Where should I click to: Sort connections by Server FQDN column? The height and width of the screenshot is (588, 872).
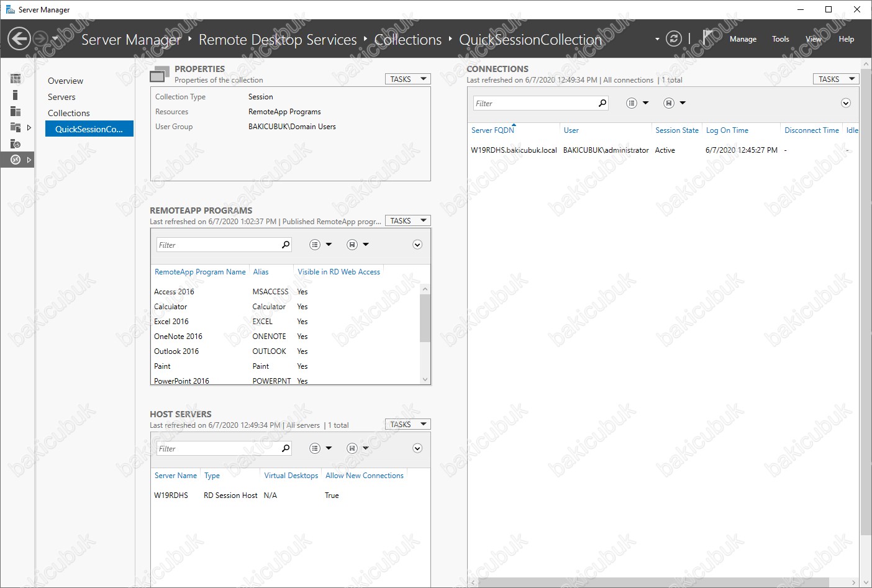pos(493,130)
